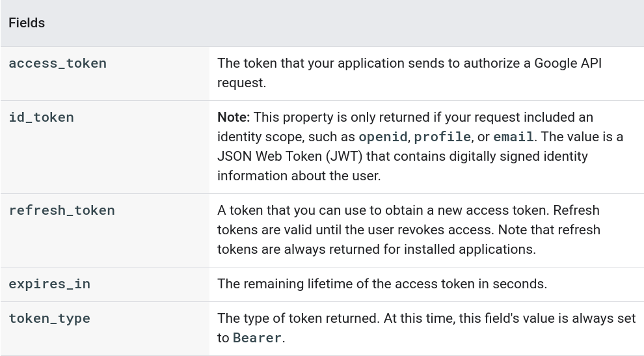Select the expires_in field name
The width and height of the screenshot is (644, 356).
[49, 284]
